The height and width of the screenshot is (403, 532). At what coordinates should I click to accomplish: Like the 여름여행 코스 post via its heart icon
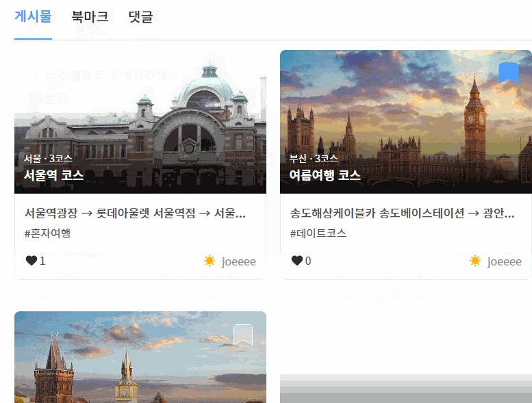(297, 261)
